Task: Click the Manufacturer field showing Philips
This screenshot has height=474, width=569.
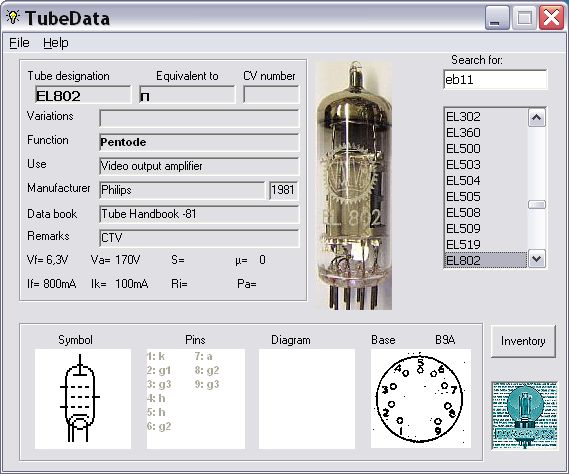Action: pos(182,190)
